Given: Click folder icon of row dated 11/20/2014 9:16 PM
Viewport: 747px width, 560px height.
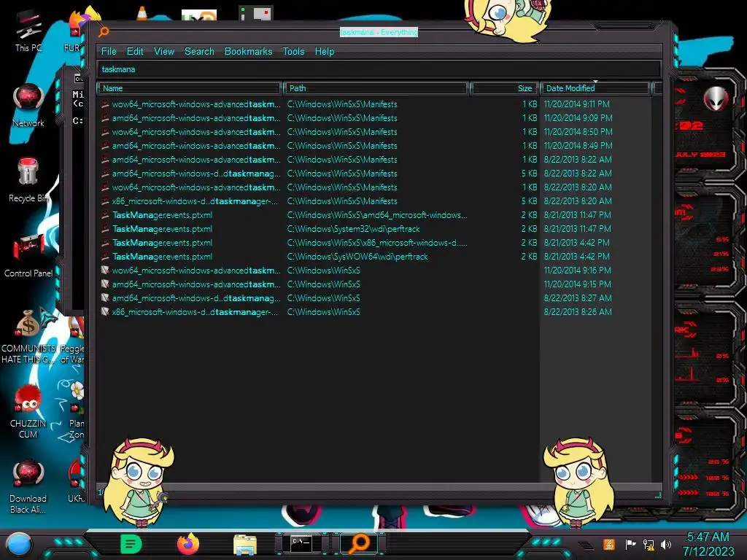Looking at the screenshot, I should [105, 271].
